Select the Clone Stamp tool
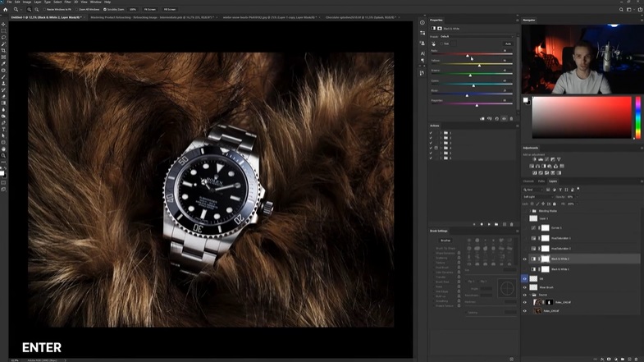The height and width of the screenshot is (362, 644). click(4, 84)
